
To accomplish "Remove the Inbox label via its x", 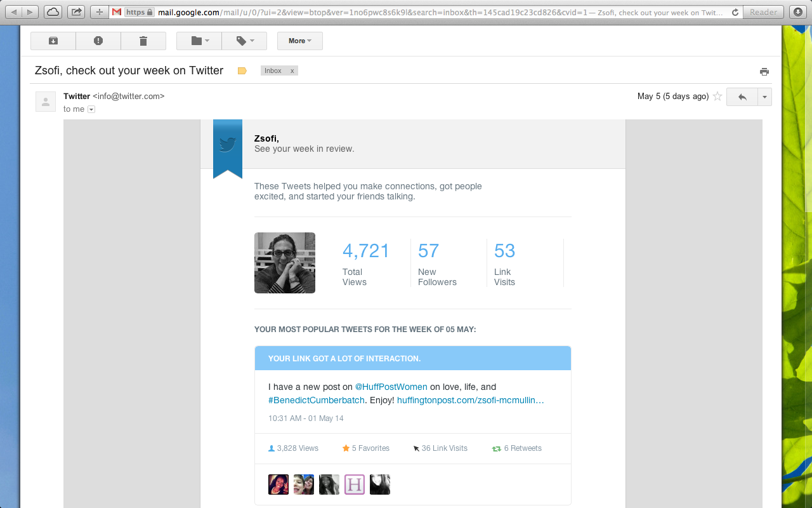I will pos(292,71).
